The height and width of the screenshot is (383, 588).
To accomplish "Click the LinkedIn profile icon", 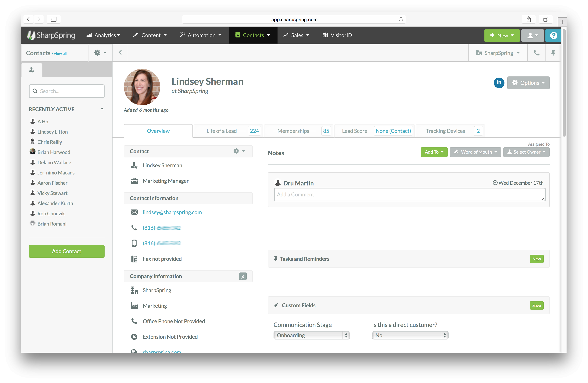I will click(x=499, y=83).
